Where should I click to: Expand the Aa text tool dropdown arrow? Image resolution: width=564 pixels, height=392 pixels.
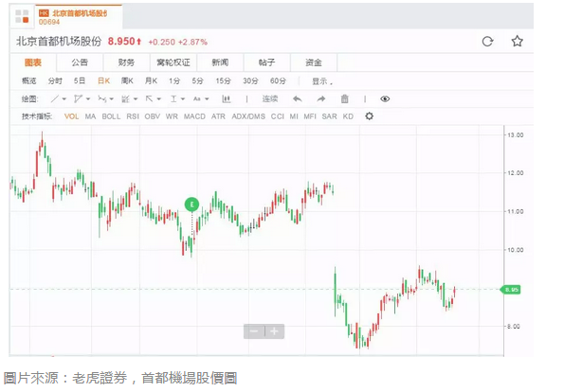(207, 98)
